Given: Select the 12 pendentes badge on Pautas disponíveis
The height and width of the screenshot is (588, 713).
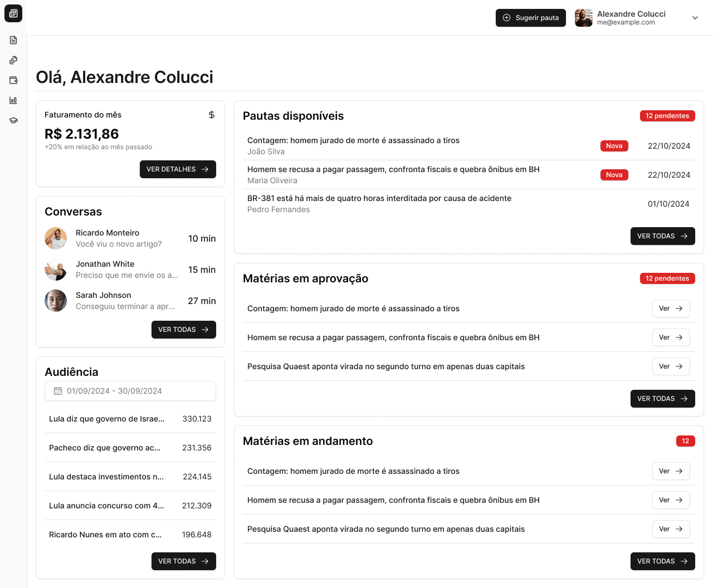Looking at the screenshot, I should (x=667, y=116).
